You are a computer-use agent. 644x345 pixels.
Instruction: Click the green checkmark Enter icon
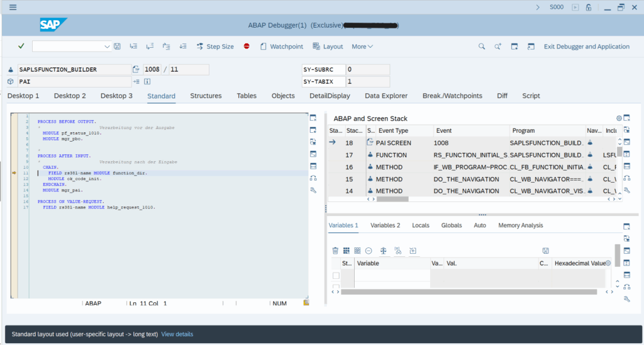[x=21, y=47]
